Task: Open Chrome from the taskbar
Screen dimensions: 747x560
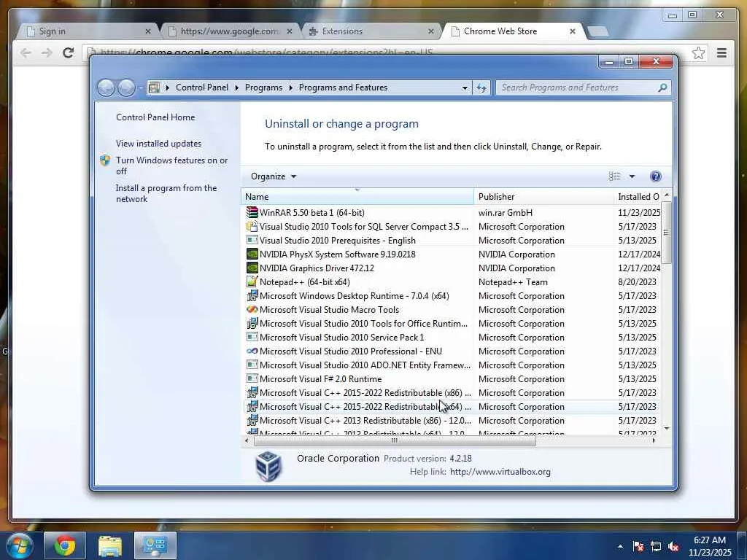Action: tap(65, 545)
